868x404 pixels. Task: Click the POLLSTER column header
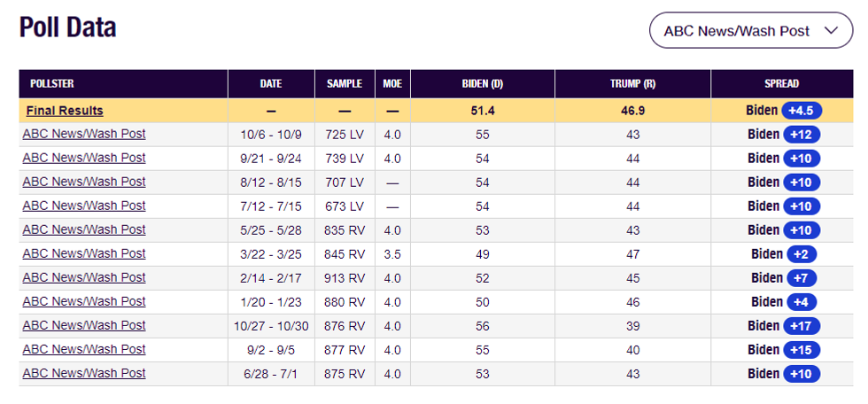[50, 84]
